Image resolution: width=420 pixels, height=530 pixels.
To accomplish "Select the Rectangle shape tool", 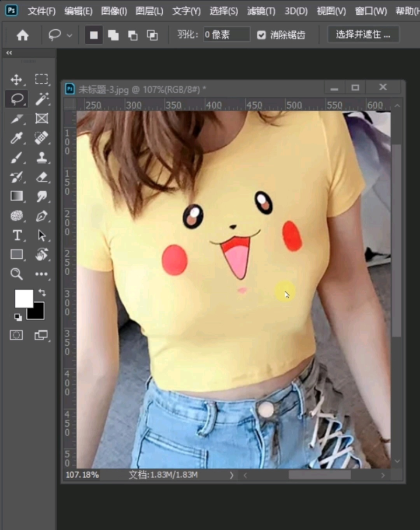I will pos(16,254).
